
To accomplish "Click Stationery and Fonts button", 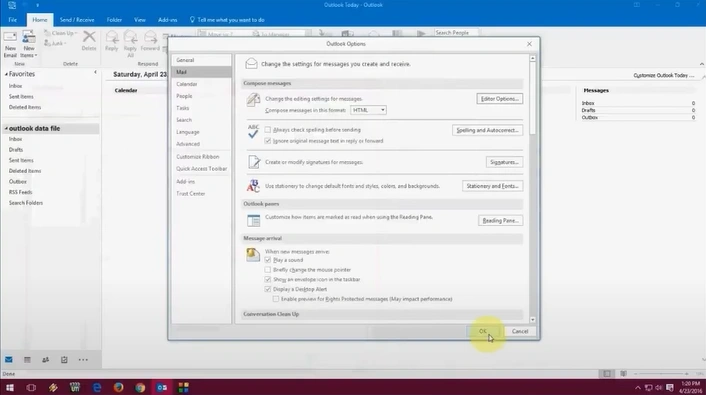I will (x=493, y=186).
